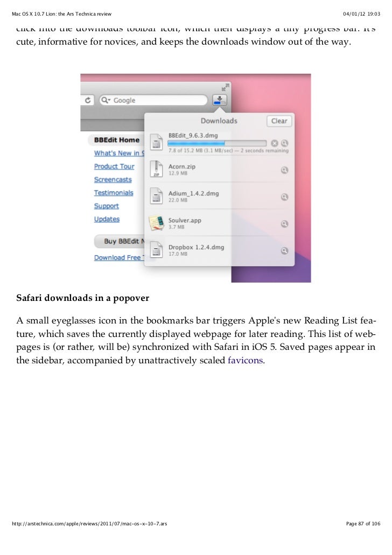Clear the downloads list
Screen dimensions: 392x555
279,121
